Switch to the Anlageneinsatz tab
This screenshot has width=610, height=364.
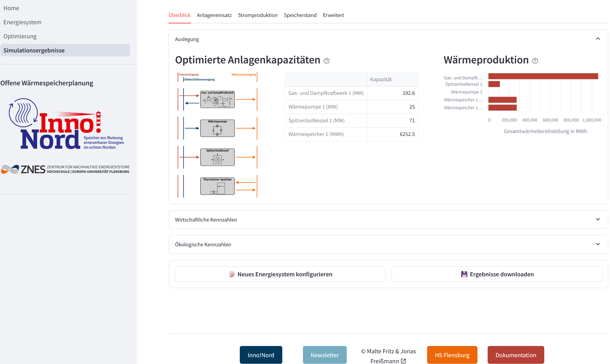coord(214,15)
